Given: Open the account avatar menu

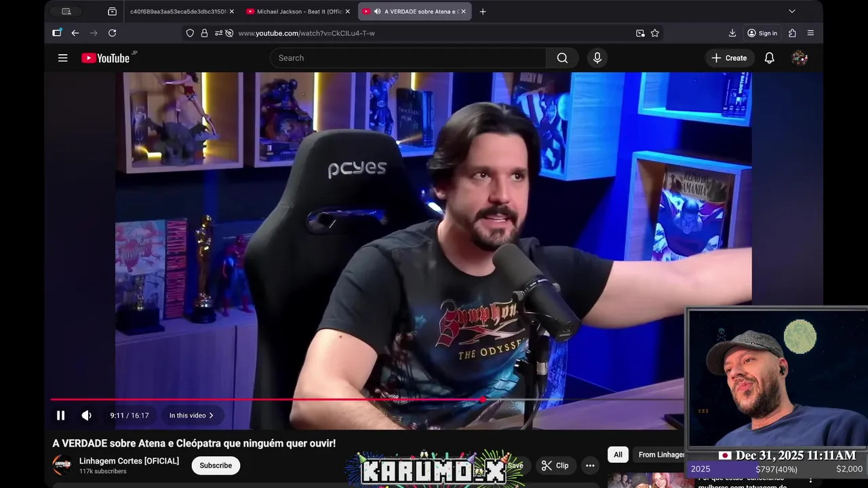Looking at the screenshot, I should click(x=800, y=58).
